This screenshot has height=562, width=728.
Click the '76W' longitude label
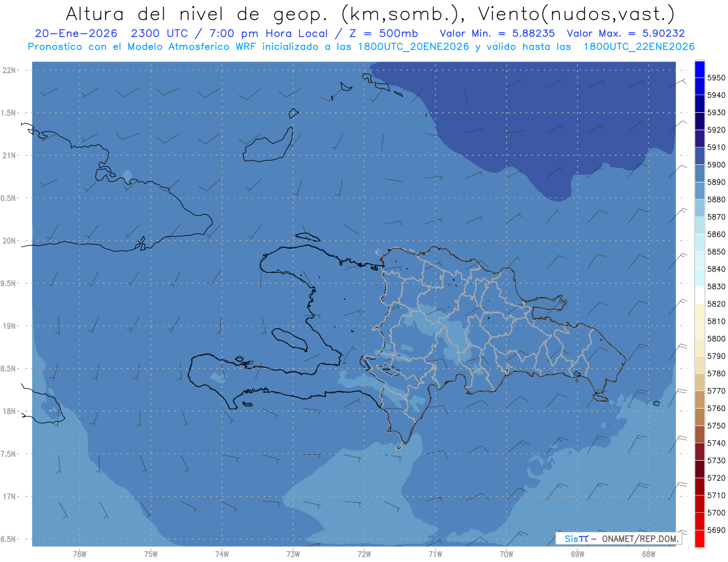coord(79,554)
